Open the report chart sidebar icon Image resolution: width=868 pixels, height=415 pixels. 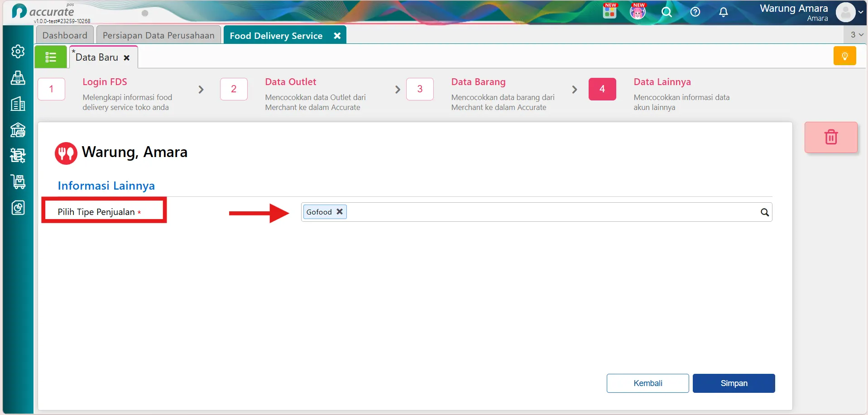point(18,208)
